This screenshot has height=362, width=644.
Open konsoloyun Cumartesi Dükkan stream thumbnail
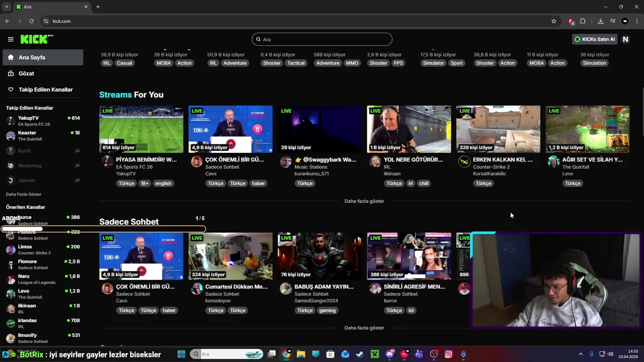[230, 256]
